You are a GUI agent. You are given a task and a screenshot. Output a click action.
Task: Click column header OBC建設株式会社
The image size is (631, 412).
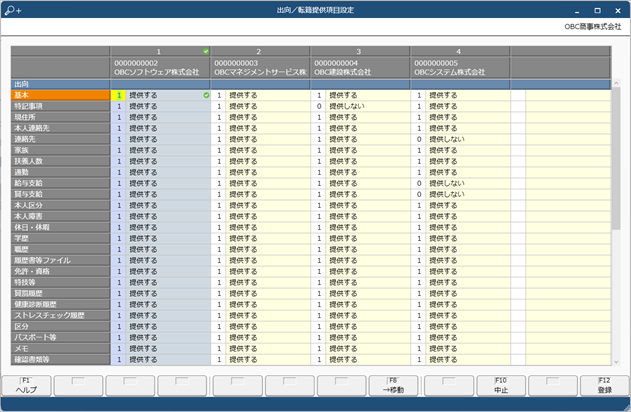[360, 68]
